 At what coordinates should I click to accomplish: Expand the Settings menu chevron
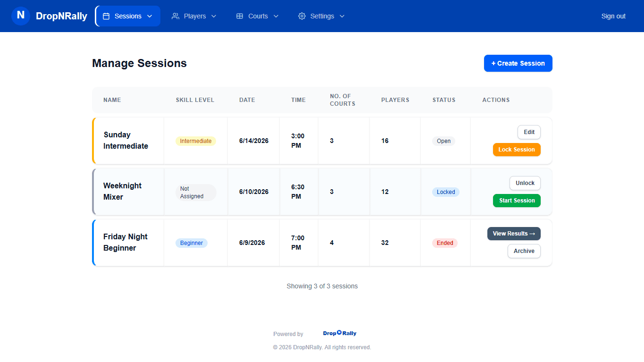click(342, 16)
